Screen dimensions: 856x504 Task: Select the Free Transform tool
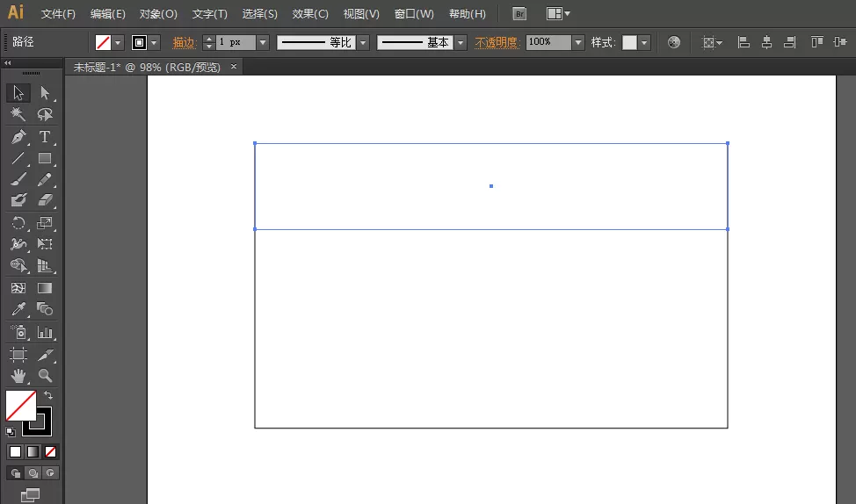coord(45,244)
